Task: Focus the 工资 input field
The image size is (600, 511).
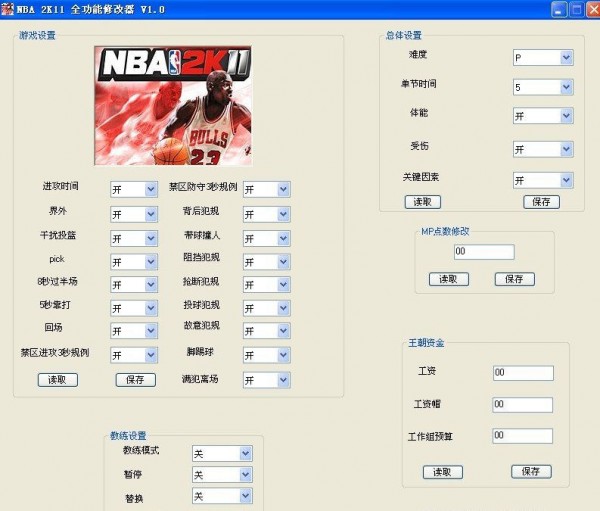Action: pyautogui.click(x=523, y=373)
